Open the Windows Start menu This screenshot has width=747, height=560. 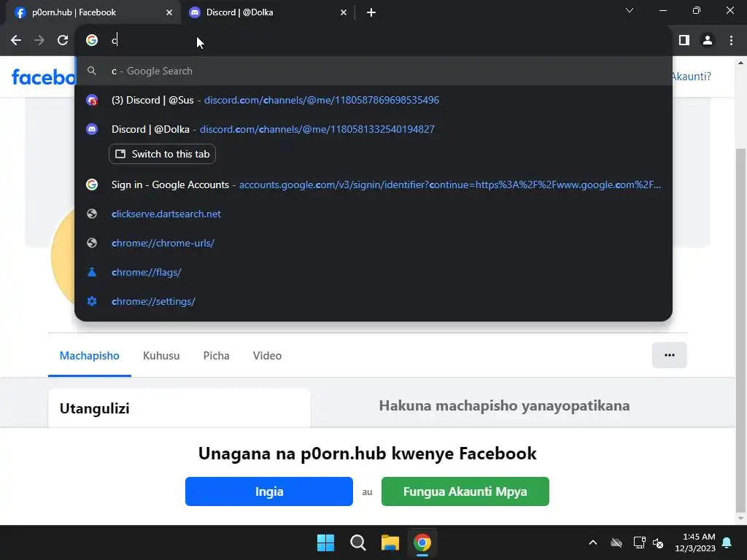coord(326,542)
